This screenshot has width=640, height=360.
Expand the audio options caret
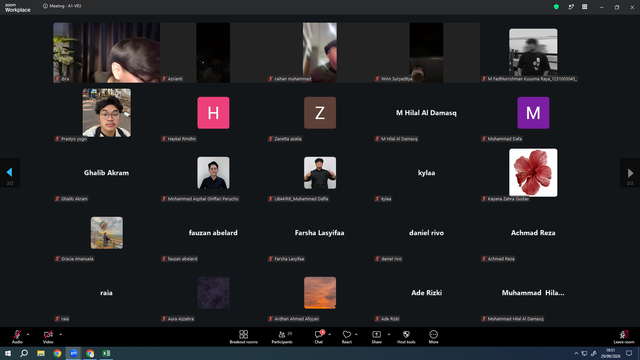pyautogui.click(x=28, y=334)
